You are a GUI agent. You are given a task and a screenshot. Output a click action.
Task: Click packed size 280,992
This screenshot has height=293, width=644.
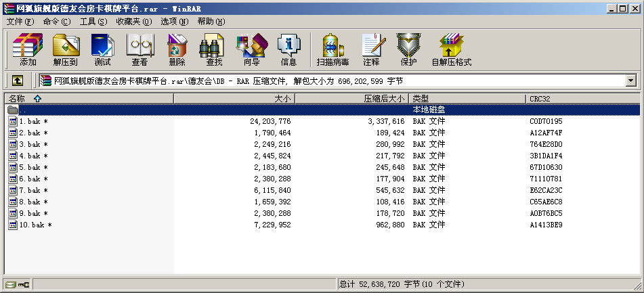(390, 144)
